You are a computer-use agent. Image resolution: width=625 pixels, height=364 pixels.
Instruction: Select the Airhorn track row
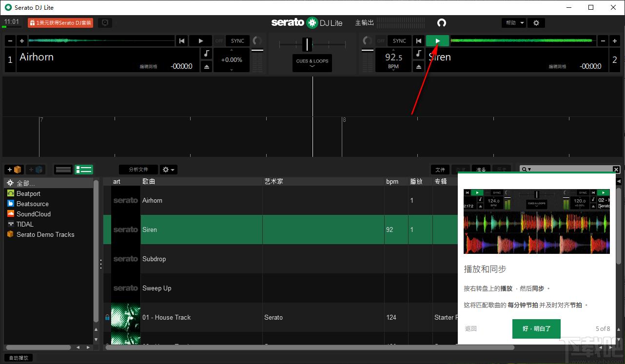tap(280, 200)
